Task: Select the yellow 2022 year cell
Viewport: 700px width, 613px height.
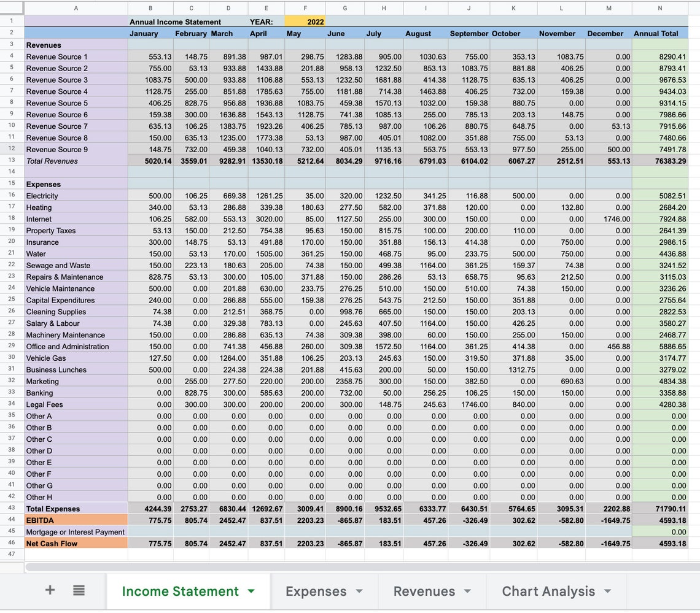Action: 305,21
